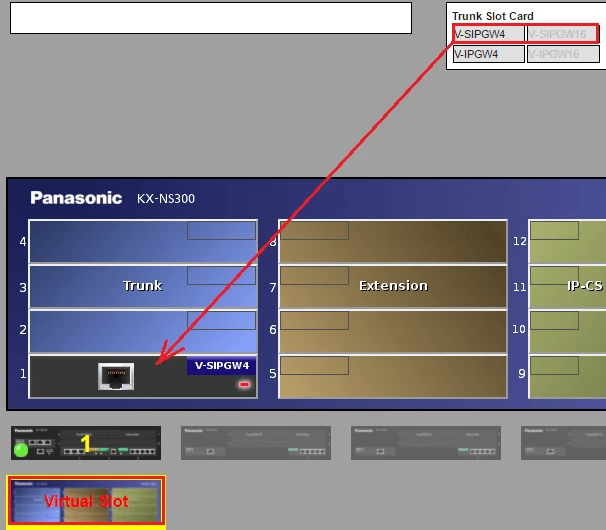Click empty trunk slot 4
Screen dimensions: 606x530
[143, 242]
